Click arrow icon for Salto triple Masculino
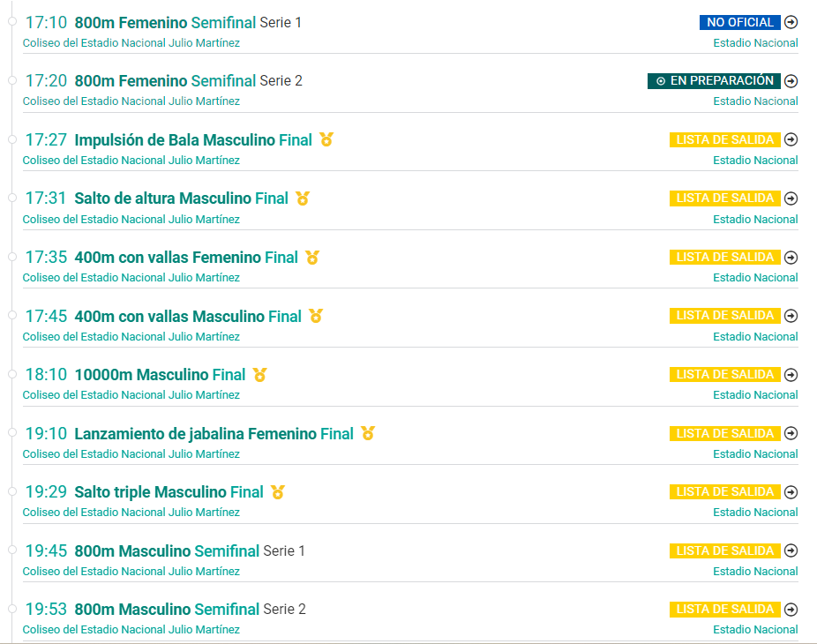This screenshot has width=817, height=644. (791, 492)
